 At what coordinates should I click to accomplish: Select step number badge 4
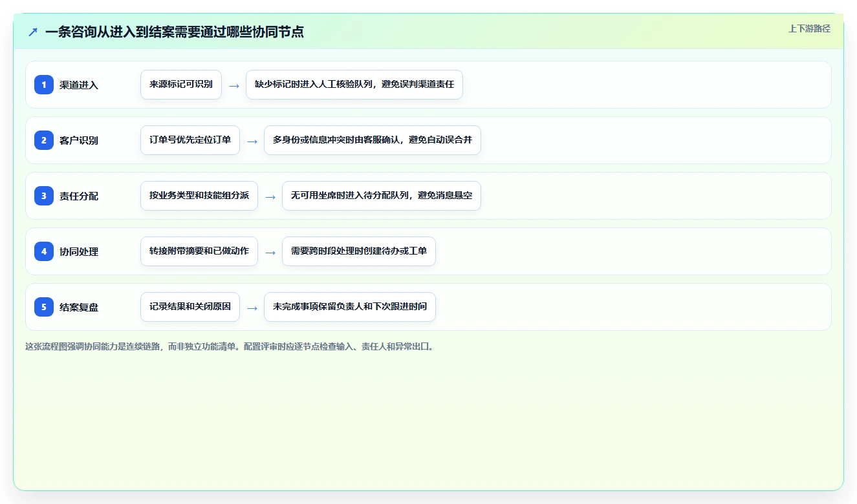click(x=44, y=251)
